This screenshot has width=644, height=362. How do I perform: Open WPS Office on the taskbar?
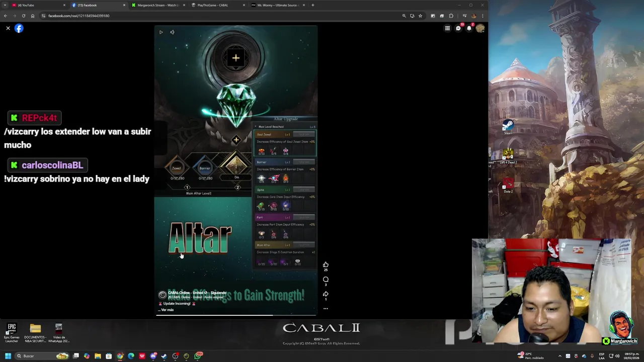142,356
